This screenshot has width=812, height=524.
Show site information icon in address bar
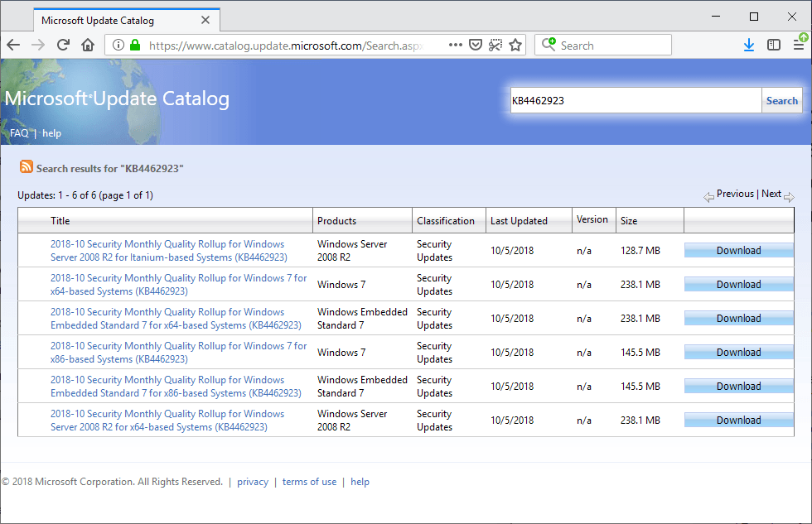click(118, 45)
